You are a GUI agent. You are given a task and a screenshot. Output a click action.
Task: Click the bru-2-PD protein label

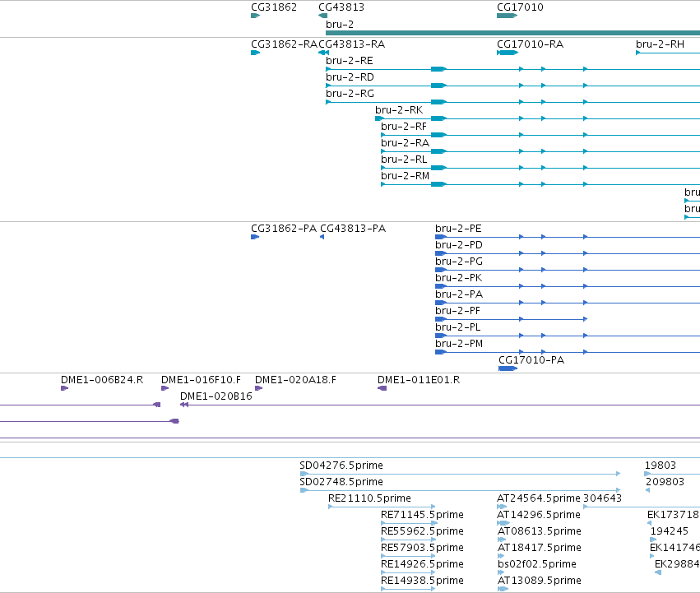pos(458,245)
